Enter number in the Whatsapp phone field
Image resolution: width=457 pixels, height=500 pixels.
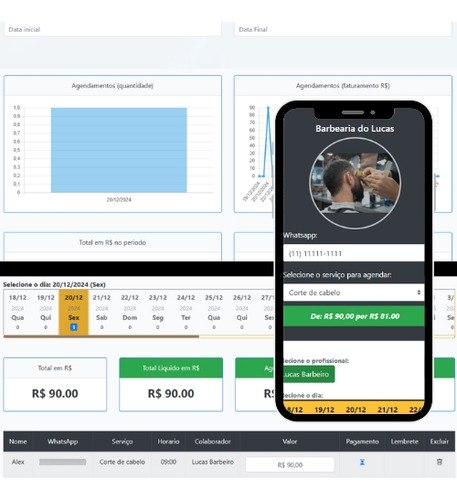tap(354, 253)
